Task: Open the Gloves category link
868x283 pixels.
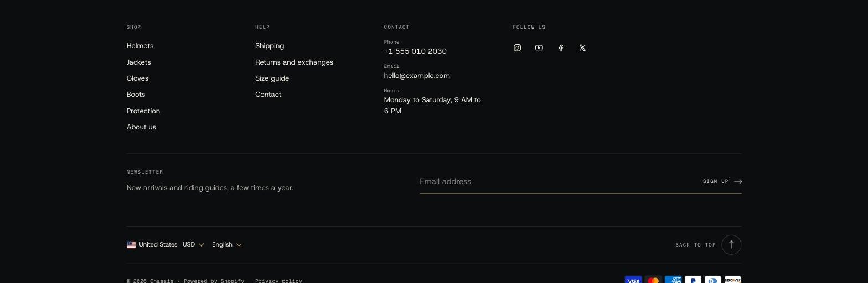Action: coord(137,78)
